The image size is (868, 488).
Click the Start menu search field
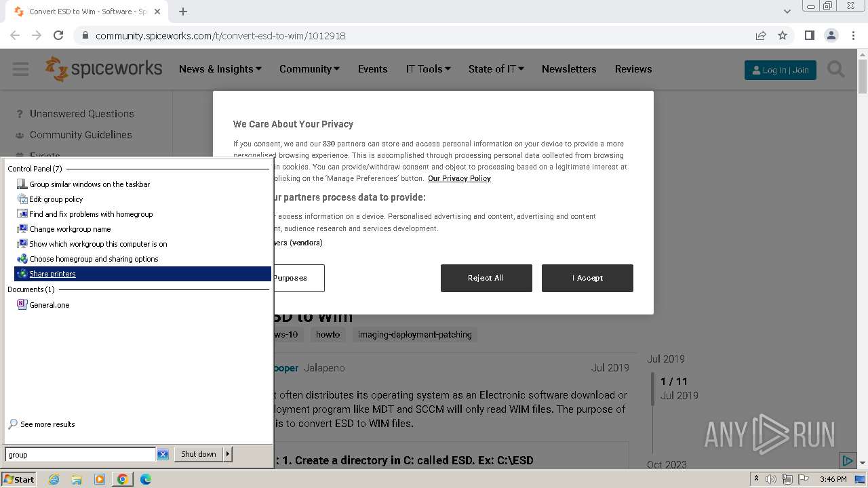tap(81, 455)
